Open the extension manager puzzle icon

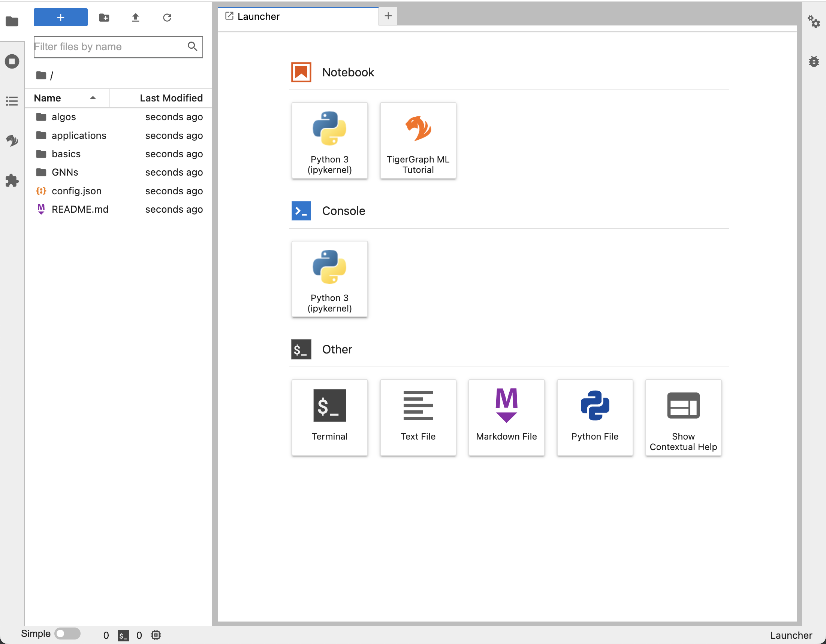[12, 180]
